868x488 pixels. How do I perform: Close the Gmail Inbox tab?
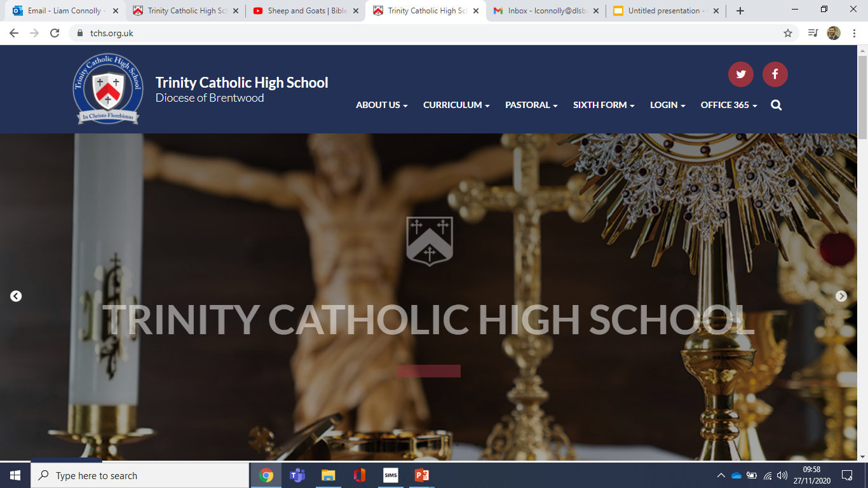click(596, 11)
